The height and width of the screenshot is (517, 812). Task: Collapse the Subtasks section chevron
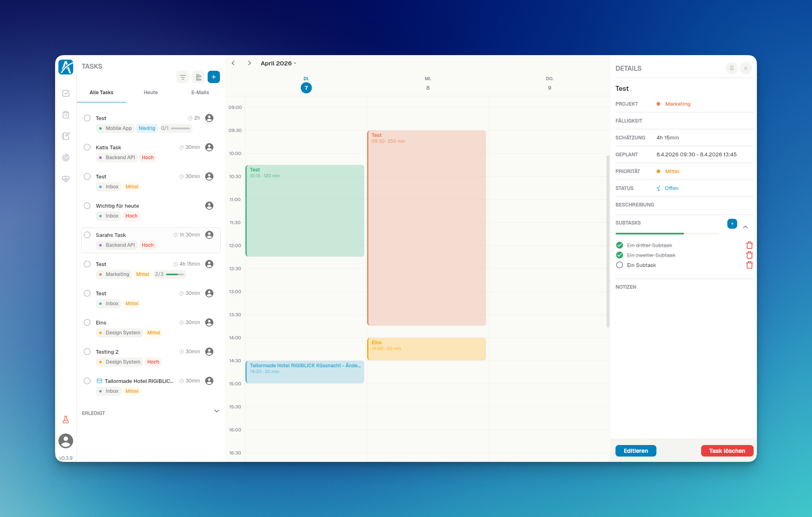[x=745, y=227]
